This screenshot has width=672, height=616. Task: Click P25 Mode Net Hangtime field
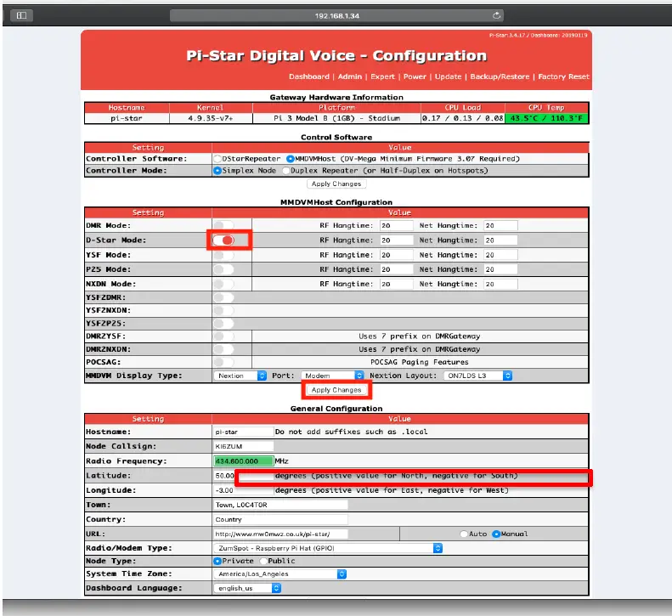500,269
